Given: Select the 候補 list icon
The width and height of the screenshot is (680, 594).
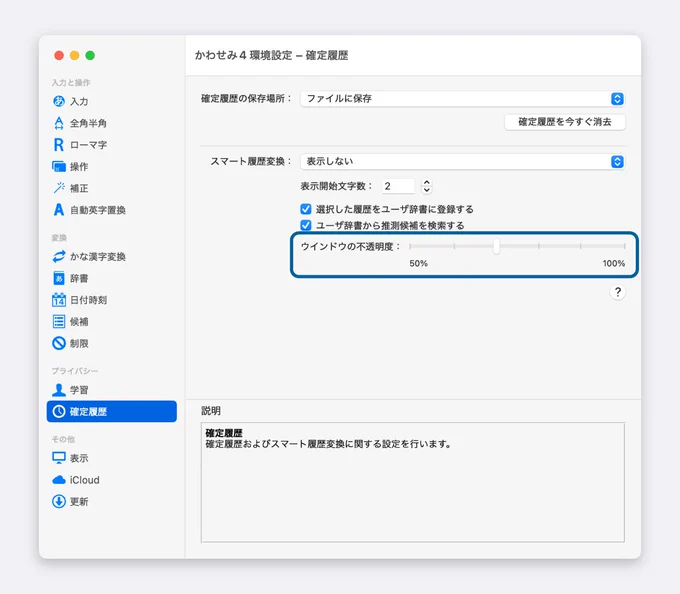Looking at the screenshot, I should pyautogui.click(x=59, y=321).
